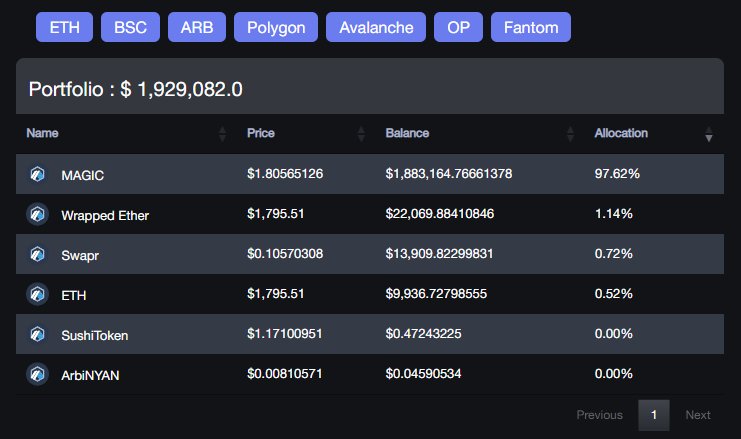
Task: Click the ETH row token icon
Action: pyautogui.click(x=37, y=294)
